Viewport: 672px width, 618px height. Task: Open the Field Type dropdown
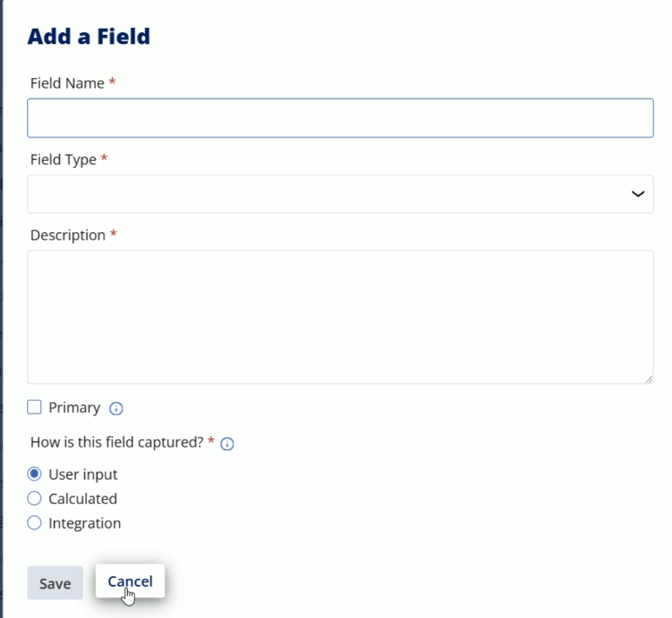340,194
